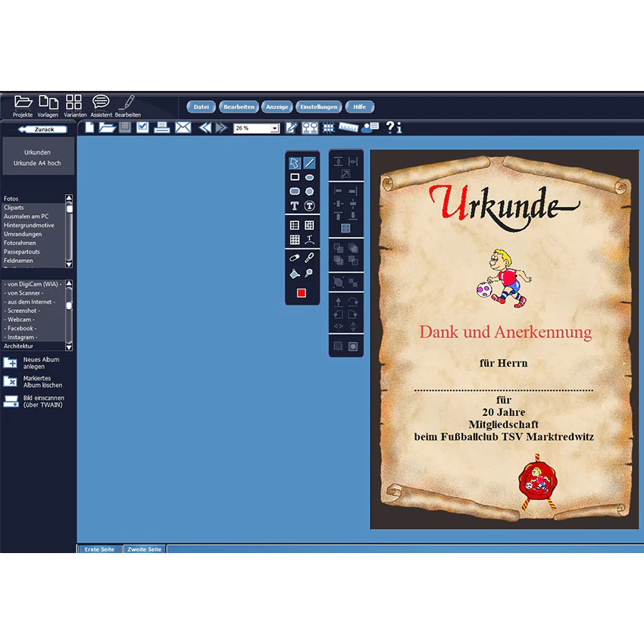Click the envelope email icon
Image resolution: width=644 pixels, height=644 pixels.
click(x=183, y=128)
